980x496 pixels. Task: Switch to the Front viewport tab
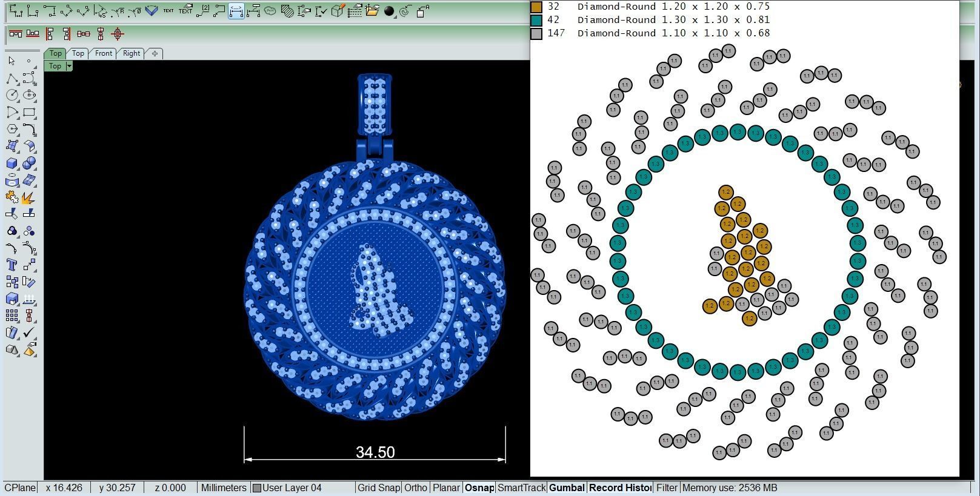coord(104,53)
